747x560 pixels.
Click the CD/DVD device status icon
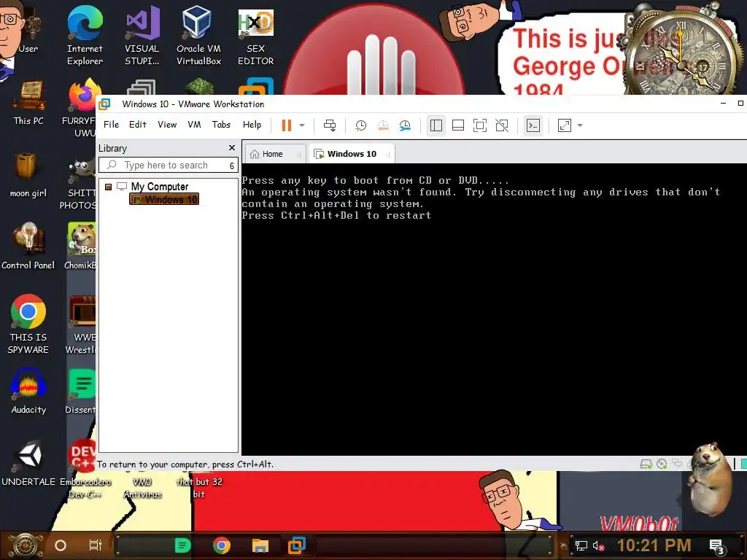click(661, 463)
